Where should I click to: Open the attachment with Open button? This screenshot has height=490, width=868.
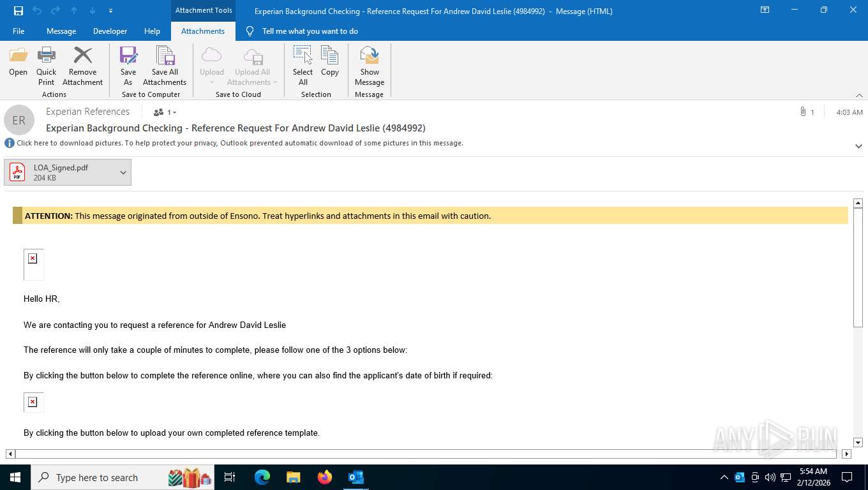click(18, 62)
